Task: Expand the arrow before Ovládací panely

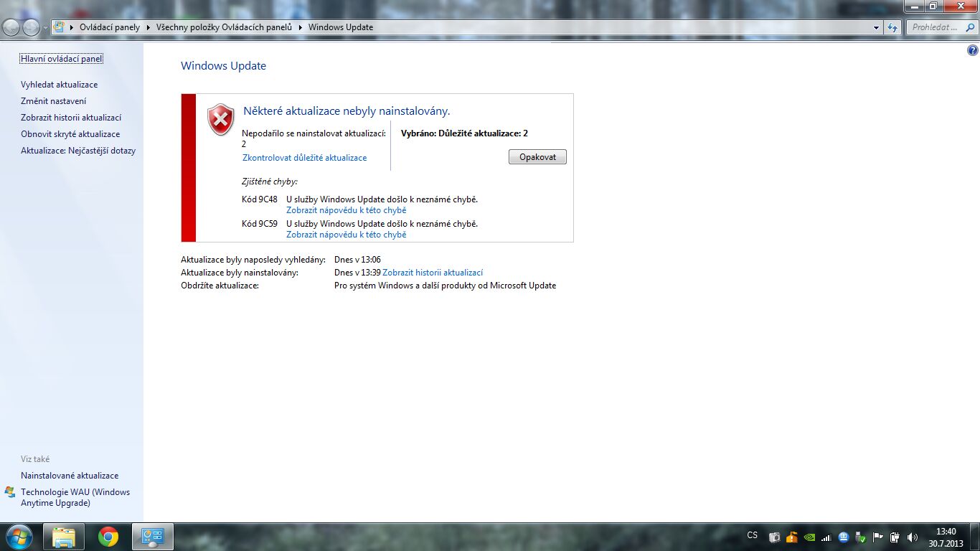Action: [72, 27]
